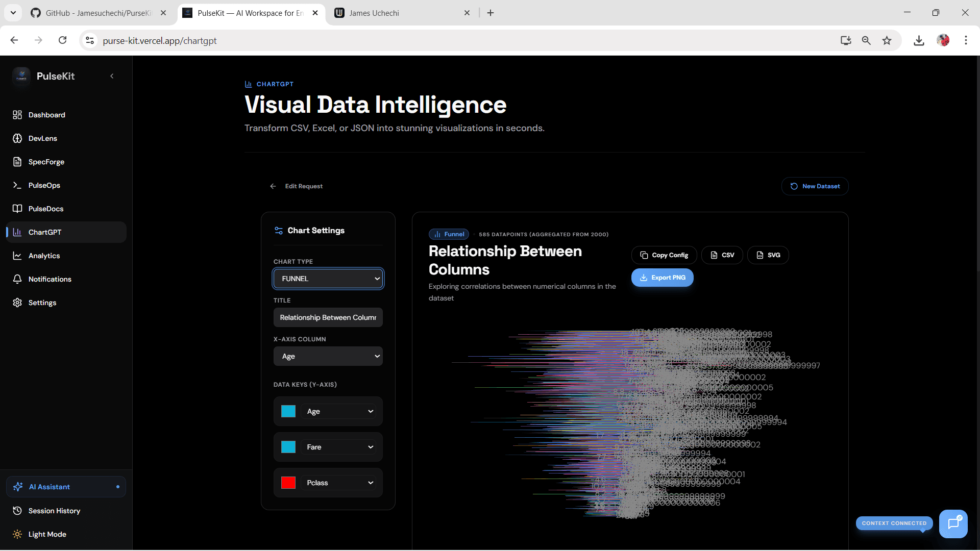Open the X-Axis Column dropdown
Viewport: 980px width, 551px height.
point(328,356)
